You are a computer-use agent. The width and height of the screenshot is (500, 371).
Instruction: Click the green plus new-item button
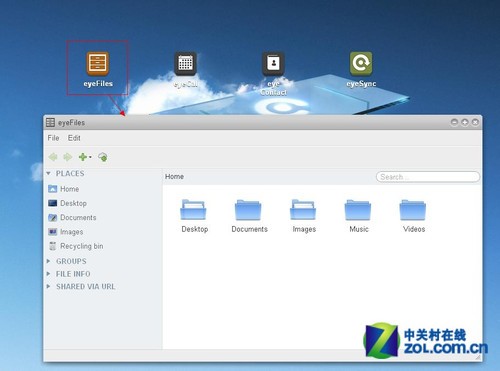[82, 157]
